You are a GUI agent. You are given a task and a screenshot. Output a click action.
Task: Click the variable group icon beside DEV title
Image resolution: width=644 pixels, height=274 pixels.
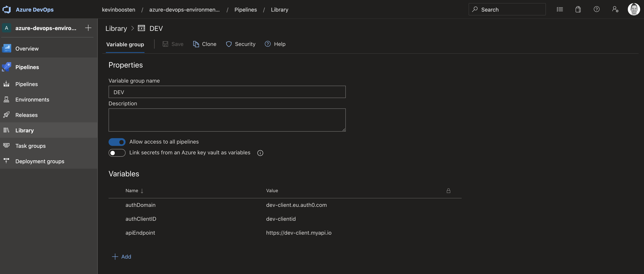(141, 28)
